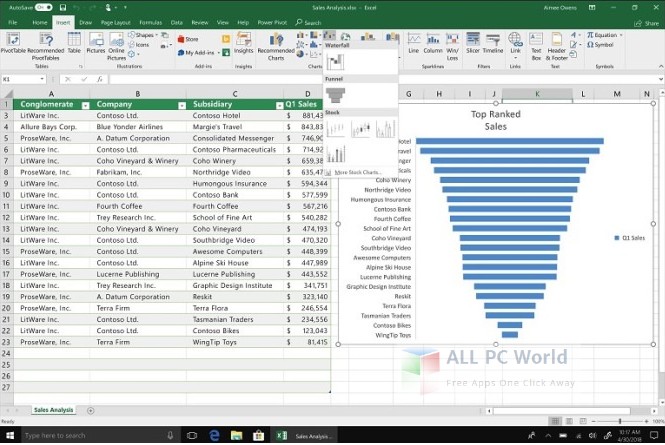Insert a Column sparkline

click(x=433, y=43)
